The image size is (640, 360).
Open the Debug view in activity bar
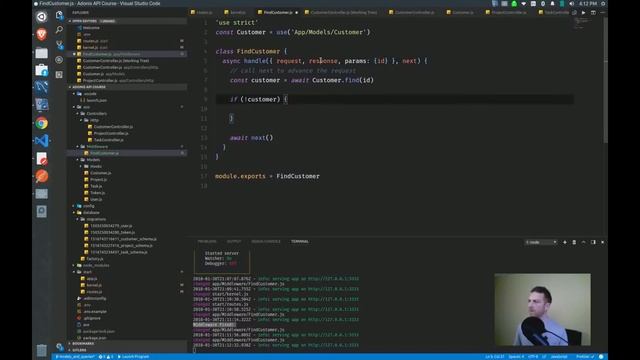(59, 60)
